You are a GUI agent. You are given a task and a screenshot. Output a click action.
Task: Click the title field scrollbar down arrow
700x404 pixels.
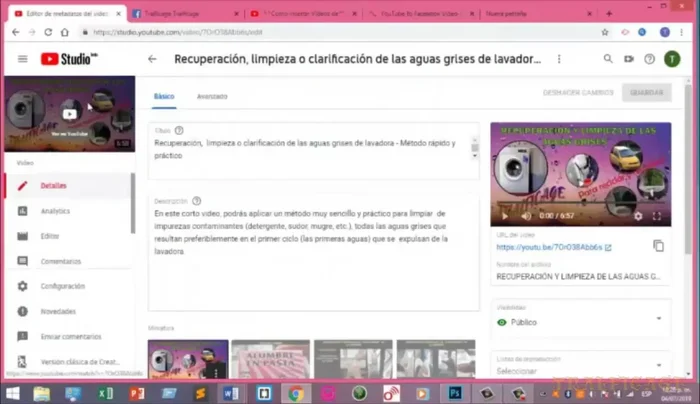point(475,156)
